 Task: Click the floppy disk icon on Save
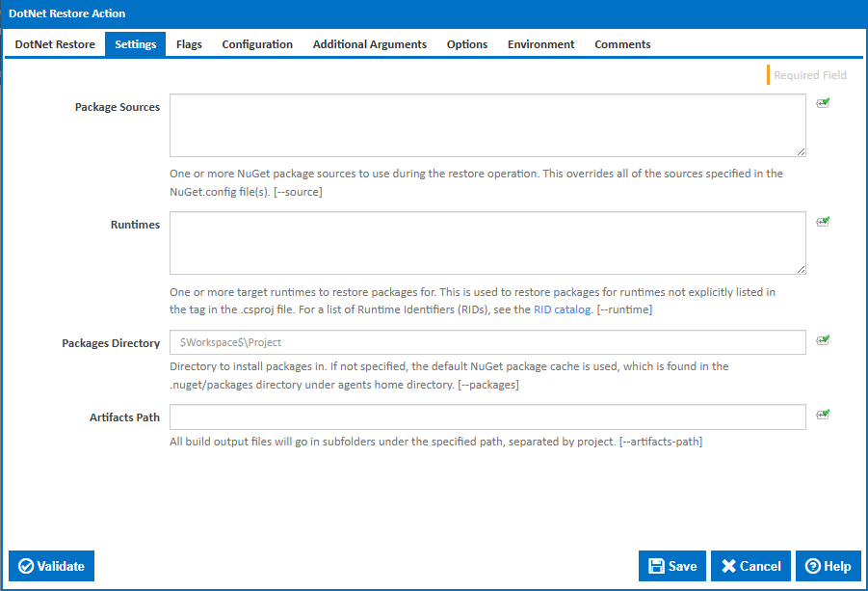(x=657, y=566)
